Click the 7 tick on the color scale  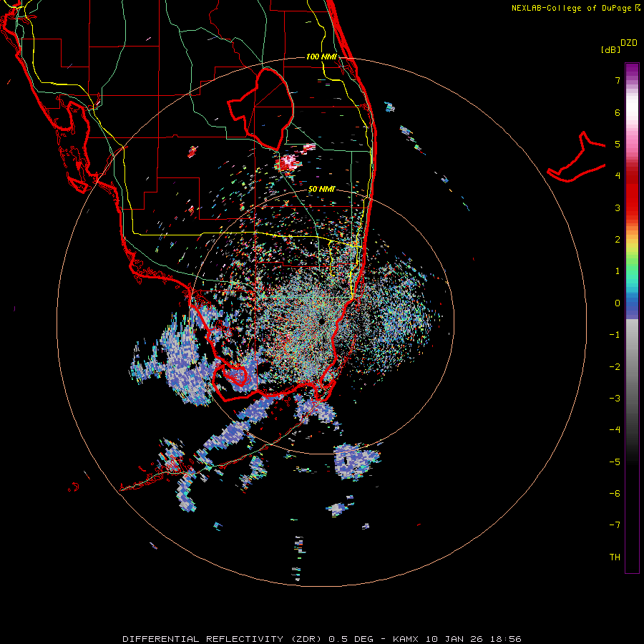pyautogui.click(x=618, y=80)
